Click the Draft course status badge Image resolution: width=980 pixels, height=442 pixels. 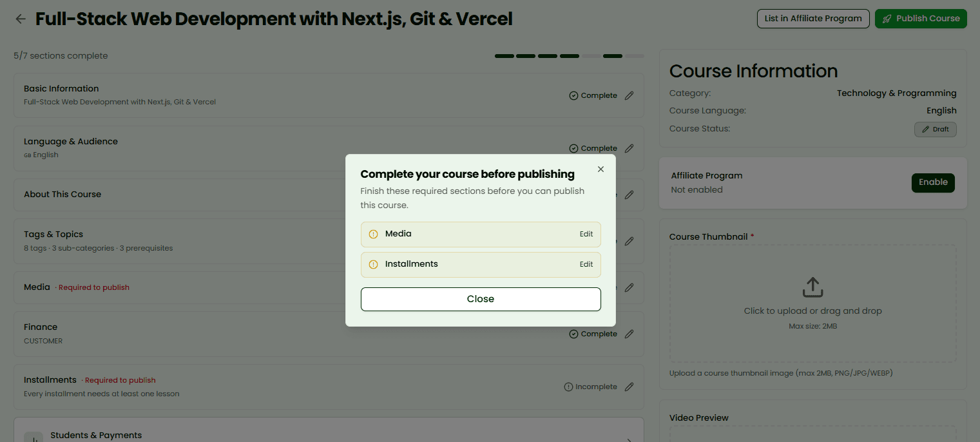point(936,130)
